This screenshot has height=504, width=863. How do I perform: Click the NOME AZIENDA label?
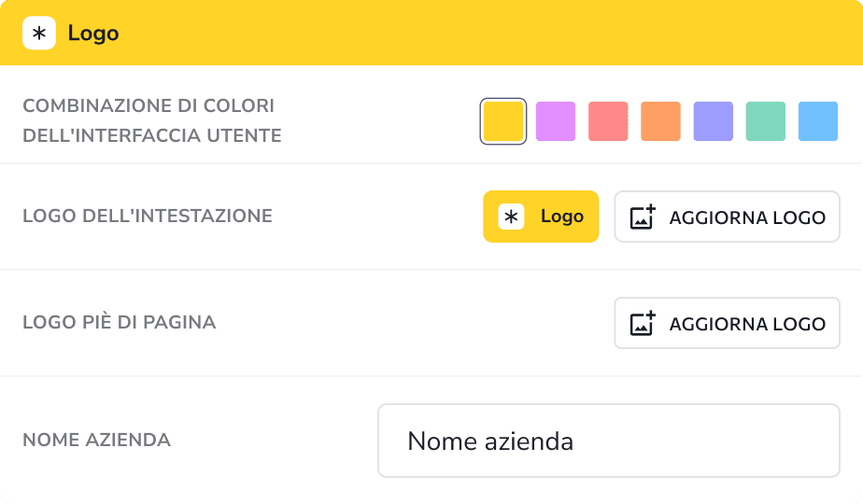tap(97, 440)
